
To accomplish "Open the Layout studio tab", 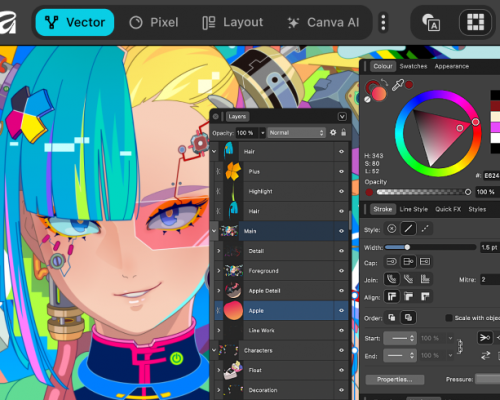I will (x=233, y=22).
